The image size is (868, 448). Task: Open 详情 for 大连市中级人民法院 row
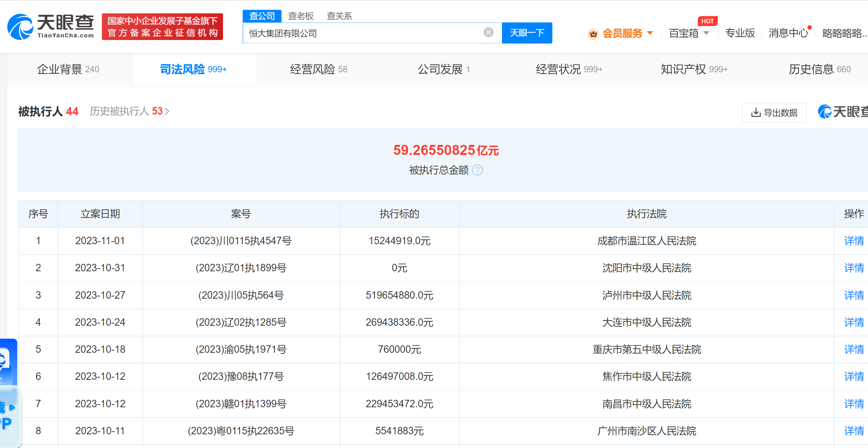pos(854,322)
